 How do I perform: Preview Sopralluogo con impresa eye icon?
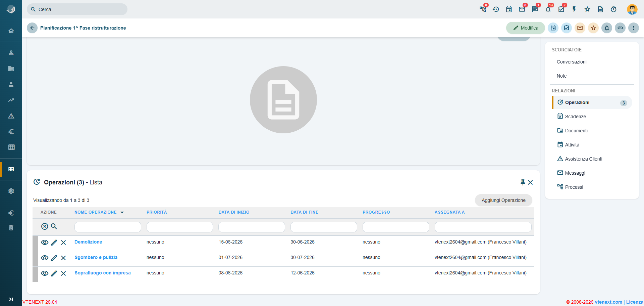tap(45, 273)
